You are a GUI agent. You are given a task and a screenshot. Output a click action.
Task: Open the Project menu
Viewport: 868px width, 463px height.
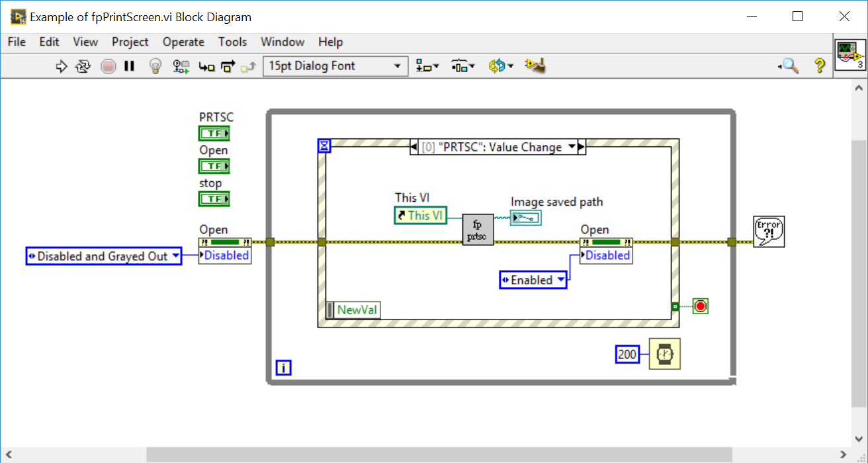pyautogui.click(x=130, y=42)
